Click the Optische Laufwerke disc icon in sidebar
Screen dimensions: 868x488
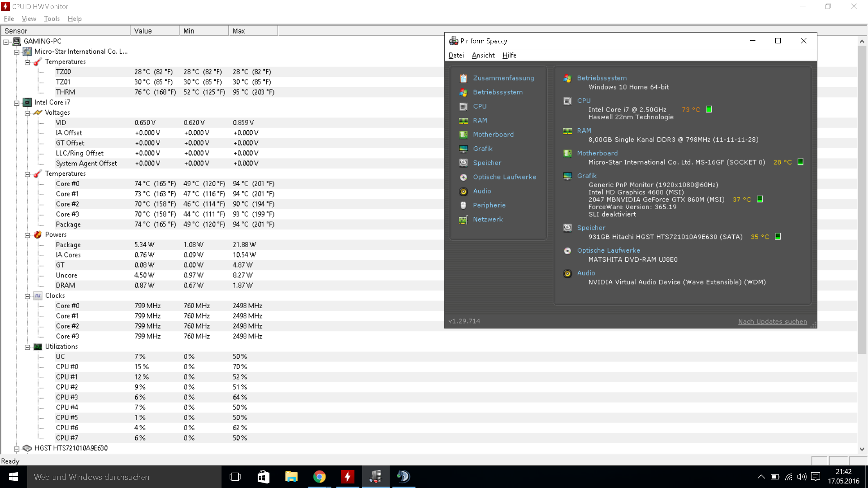pos(463,177)
